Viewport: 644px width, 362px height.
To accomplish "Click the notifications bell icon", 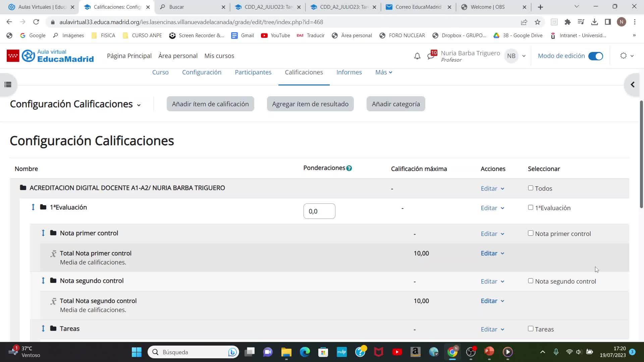I will (x=417, y=56).
